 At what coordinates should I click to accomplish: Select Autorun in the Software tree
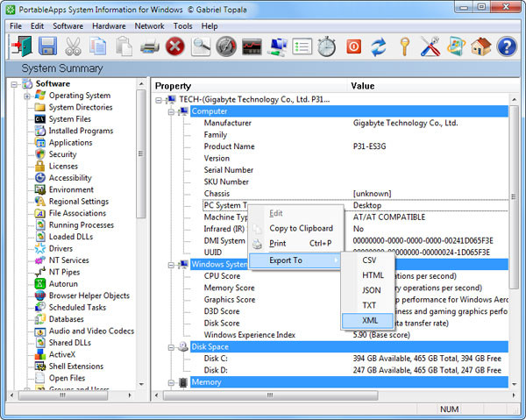point(63,284)
